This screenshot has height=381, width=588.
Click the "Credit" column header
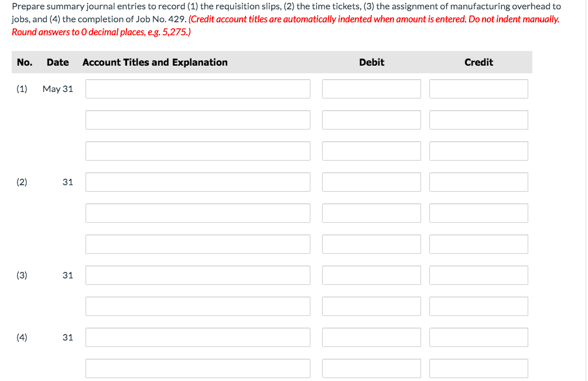point(478,62)
